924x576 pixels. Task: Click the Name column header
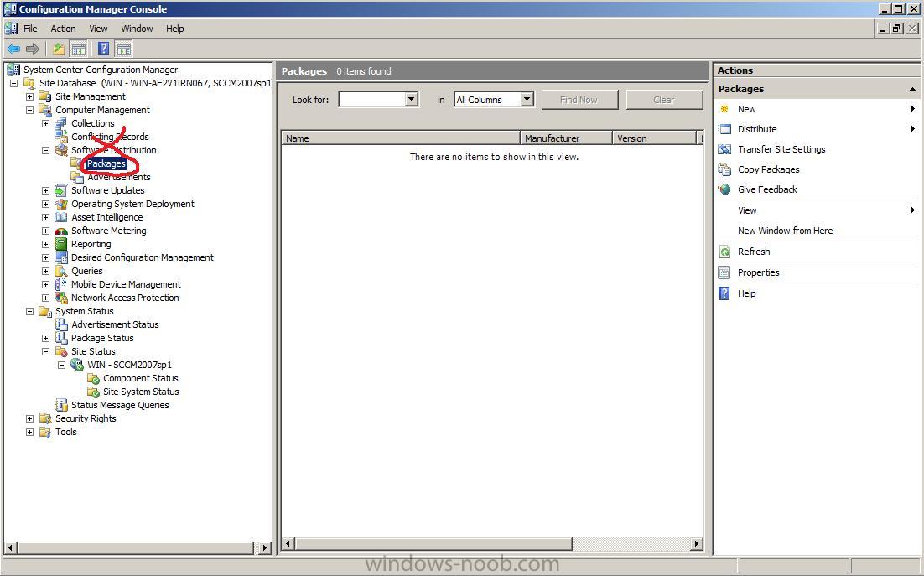pyautogui.click(x=401, y=138)
